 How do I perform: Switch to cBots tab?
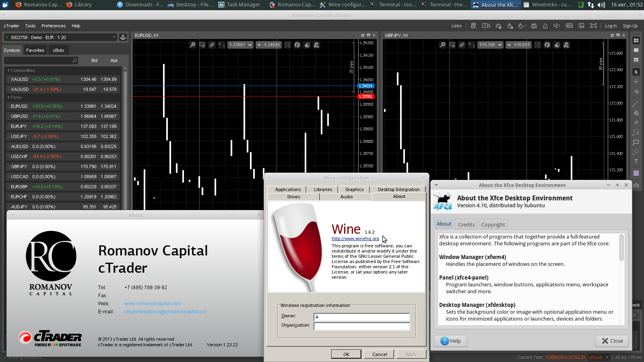(58, 50)
